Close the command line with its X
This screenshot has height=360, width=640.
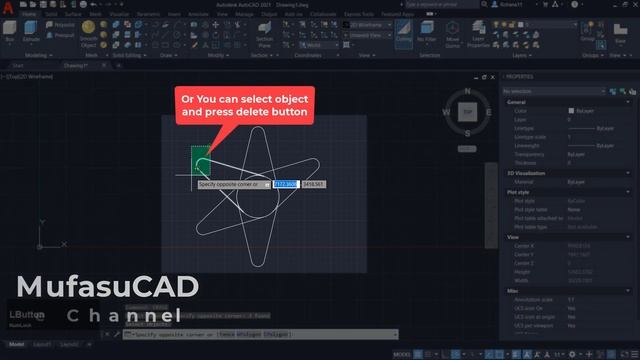107,334
